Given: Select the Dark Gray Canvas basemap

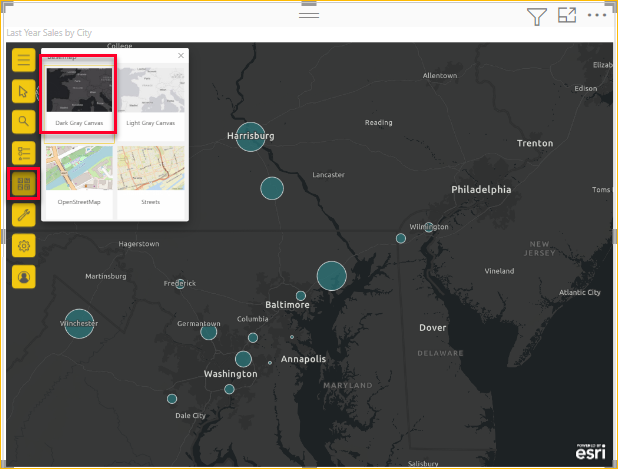Looking at the screenshot, I should click(79, 93).
